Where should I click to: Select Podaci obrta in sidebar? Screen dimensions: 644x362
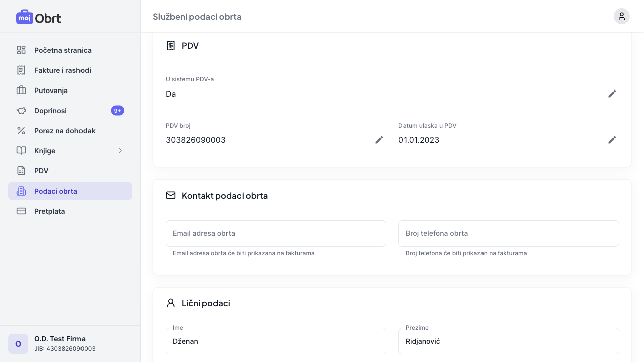pyautogui.click(x=55, y=191)
